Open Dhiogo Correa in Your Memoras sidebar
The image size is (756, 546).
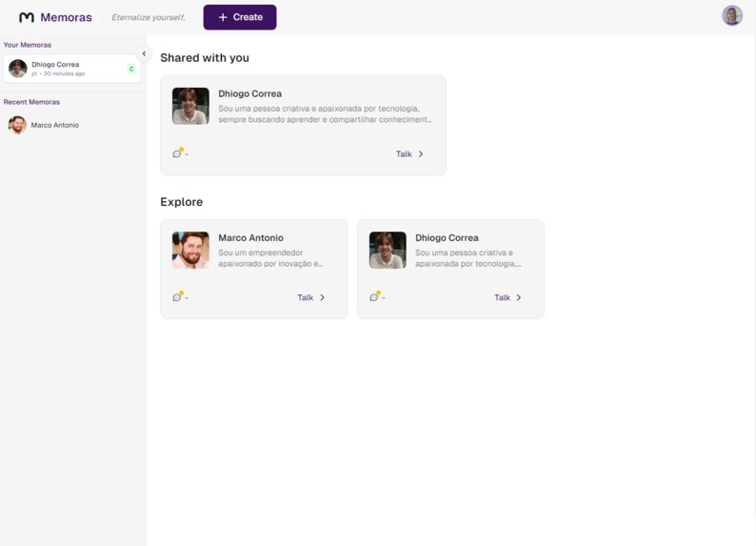(x=72, y=69)
